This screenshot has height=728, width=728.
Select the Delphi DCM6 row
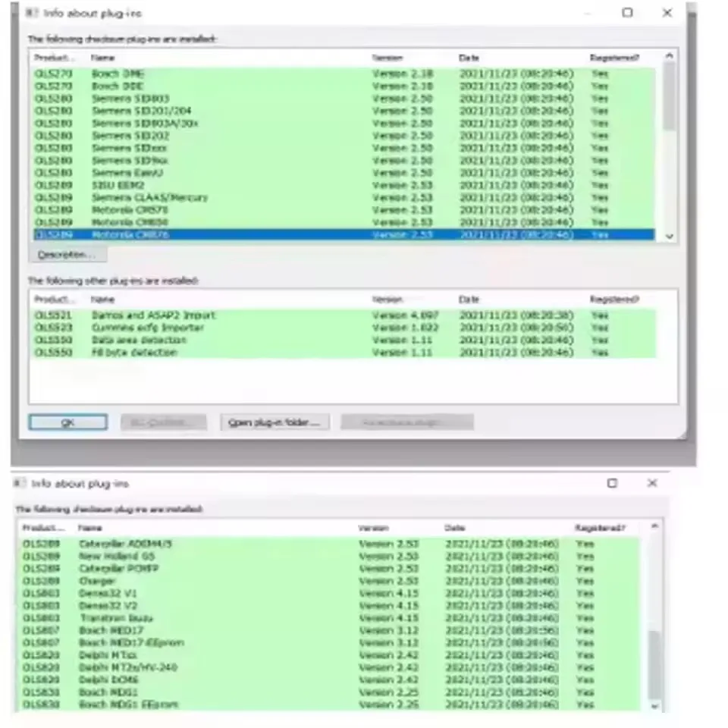tap(331, 679)
